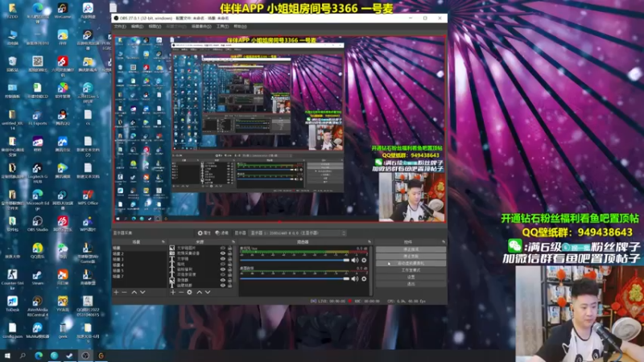Add a new source with plus icon
Image resolution: width=644 pixels, height=362 pixels.
click(173, 292)
